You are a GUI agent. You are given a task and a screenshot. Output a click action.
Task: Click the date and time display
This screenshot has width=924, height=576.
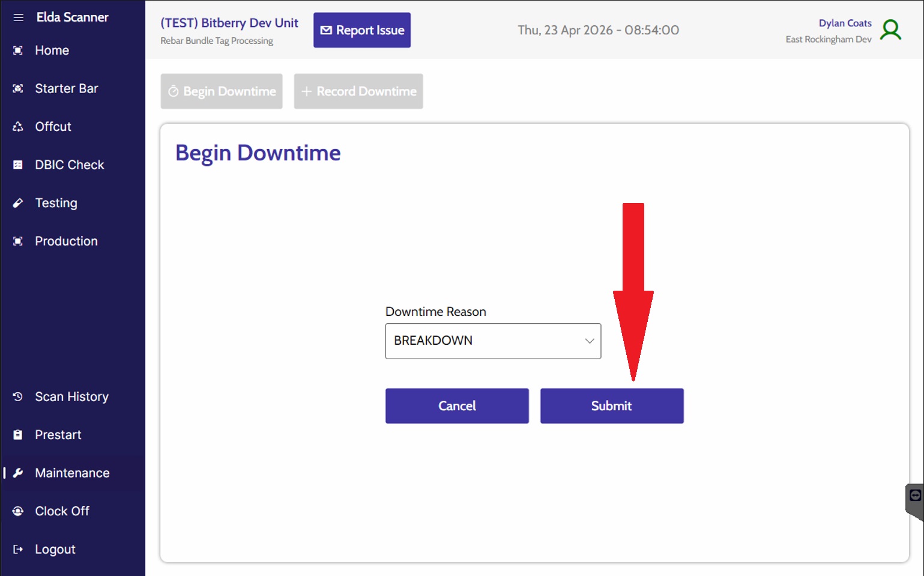point(599,30)
